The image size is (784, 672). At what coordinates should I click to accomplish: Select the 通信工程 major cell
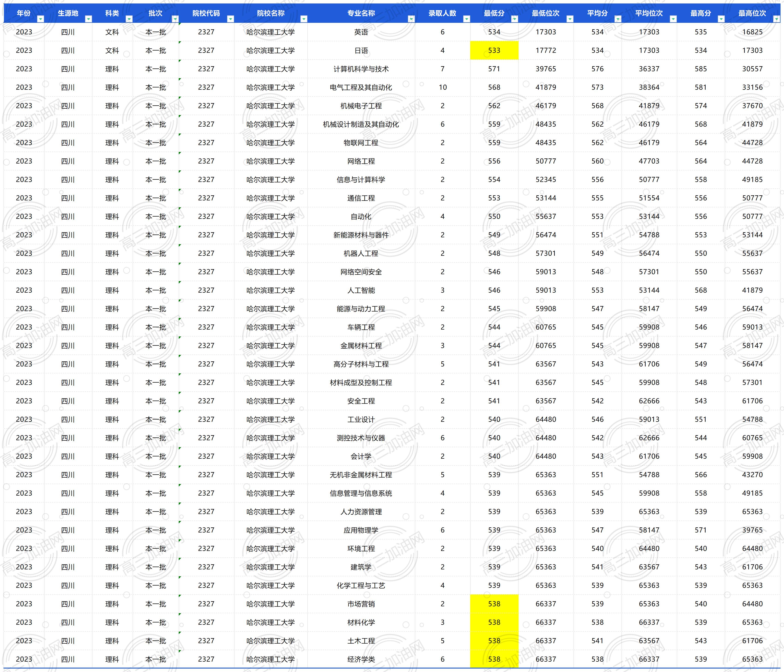(x=361, y=198)
